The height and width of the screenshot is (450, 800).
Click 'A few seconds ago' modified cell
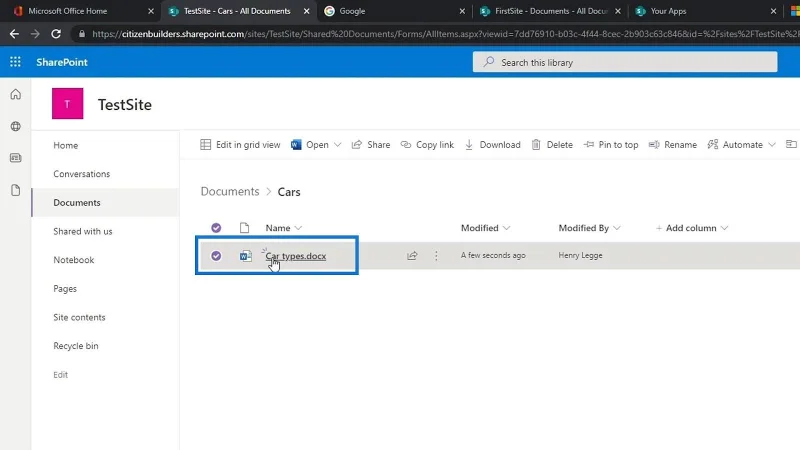coord(493,255)
